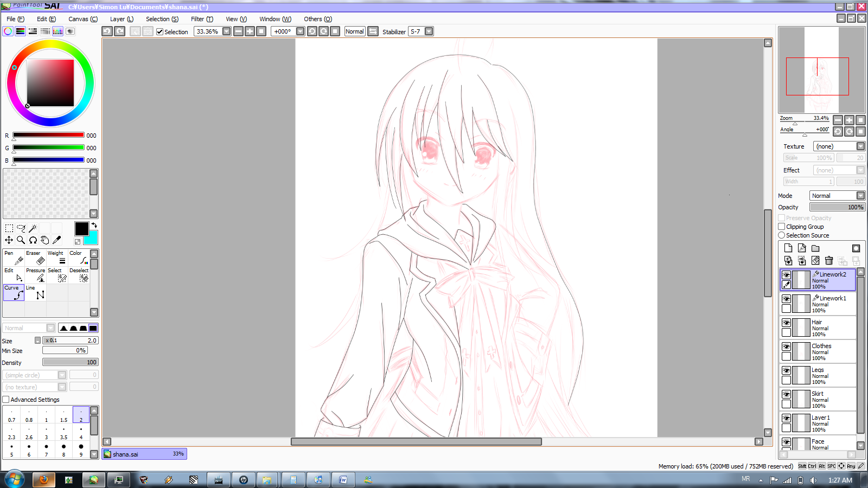
Task: Select the Pen tool
Action: (14, 258)
